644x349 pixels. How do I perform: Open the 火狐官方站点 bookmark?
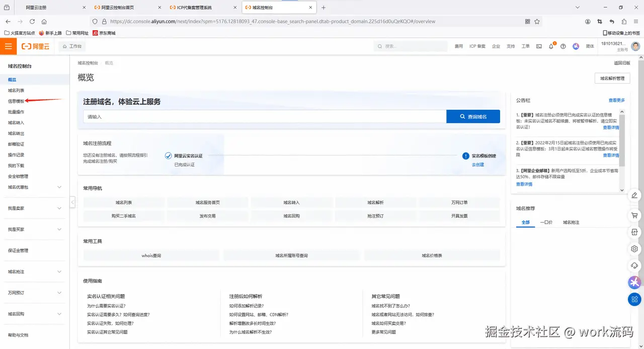(x=21, y=33)
